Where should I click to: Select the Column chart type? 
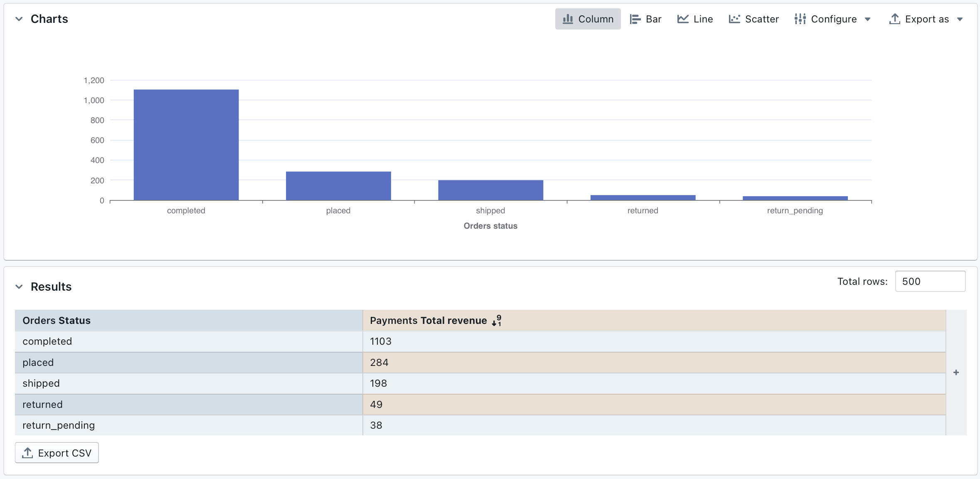(588, 19)
